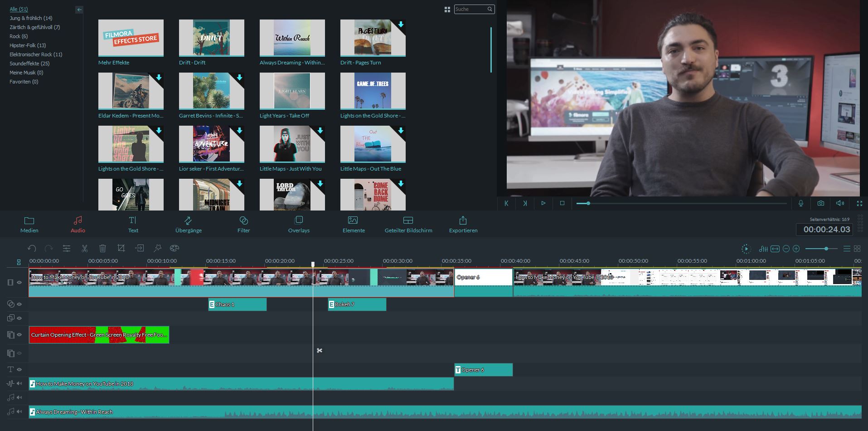Zoom timeline to fit with double-arrow icon
The image size is (868, 431).
pos(775,249)
